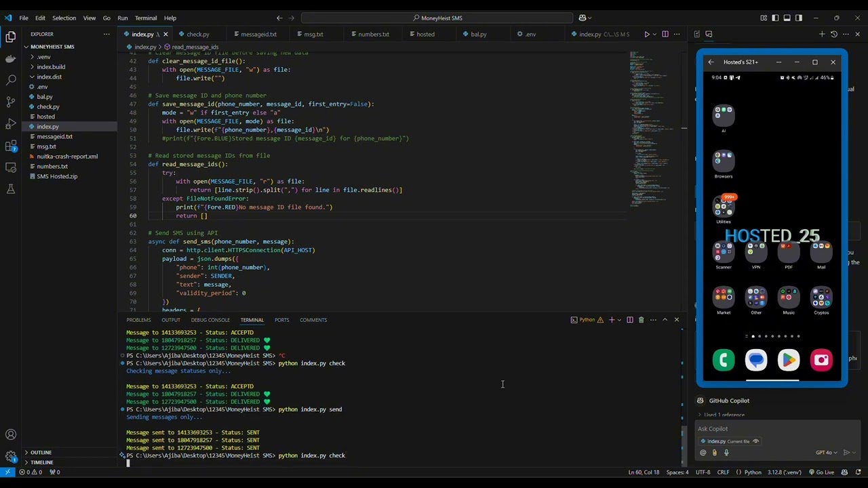Run the Python file with play button
Screen dimensions: 868x488
pos(647,34)
